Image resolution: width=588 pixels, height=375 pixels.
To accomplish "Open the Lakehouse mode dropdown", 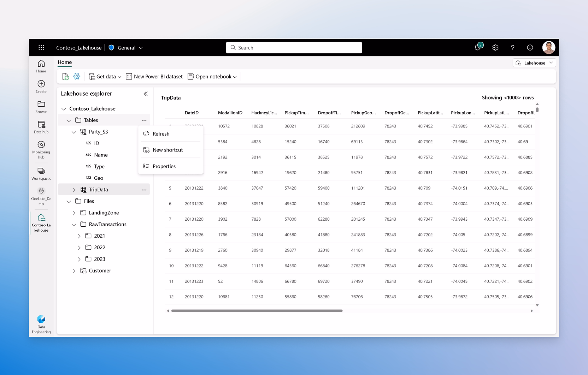I will 534,63.
